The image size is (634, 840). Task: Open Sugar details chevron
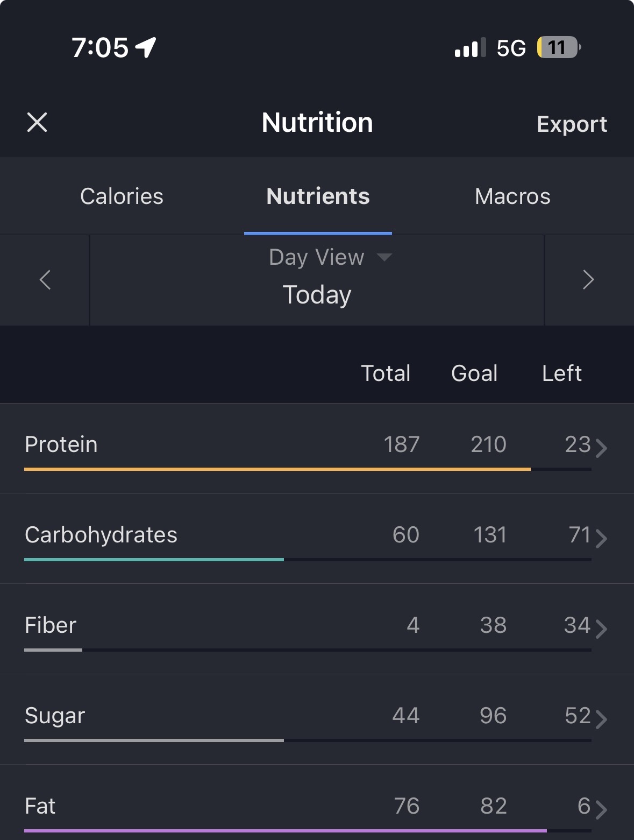coord(602,719)
